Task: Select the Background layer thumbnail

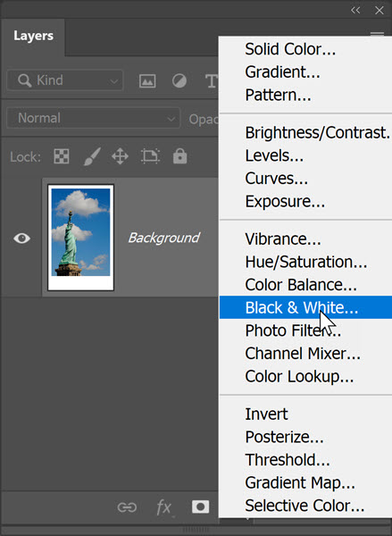Action: (x=80, y=238)
